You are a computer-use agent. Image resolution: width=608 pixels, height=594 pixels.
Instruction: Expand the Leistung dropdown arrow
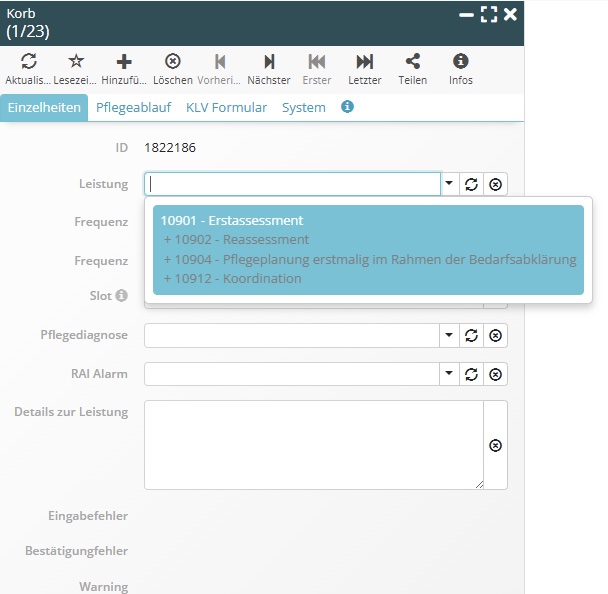[449, 184]
